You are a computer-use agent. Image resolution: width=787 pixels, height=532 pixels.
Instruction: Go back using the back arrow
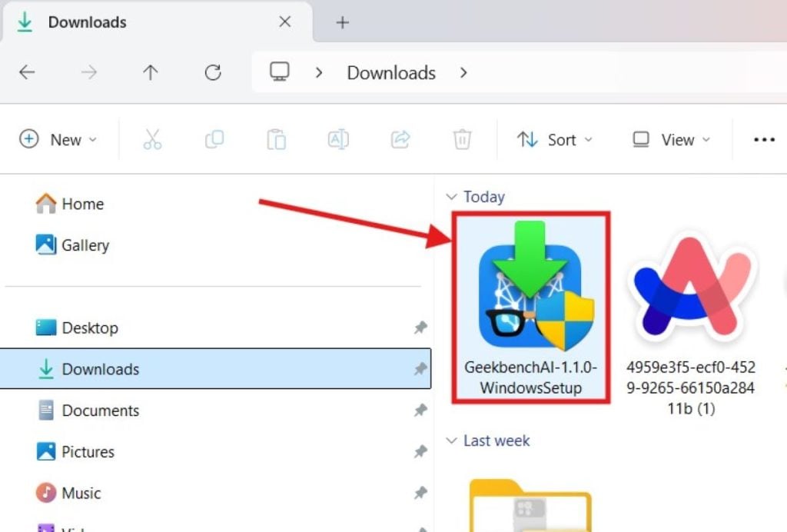coord(27,73)
